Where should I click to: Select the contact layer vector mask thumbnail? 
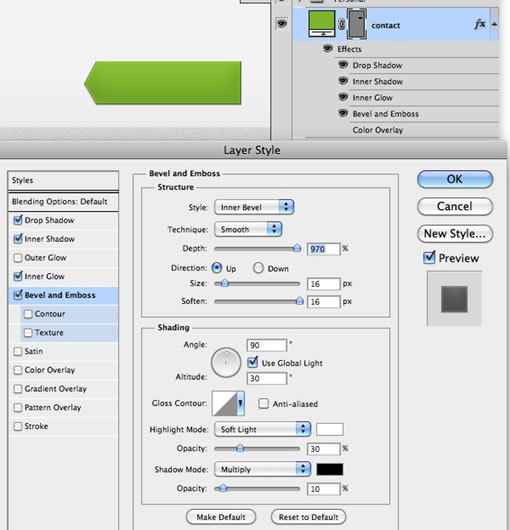click(357, 24)
